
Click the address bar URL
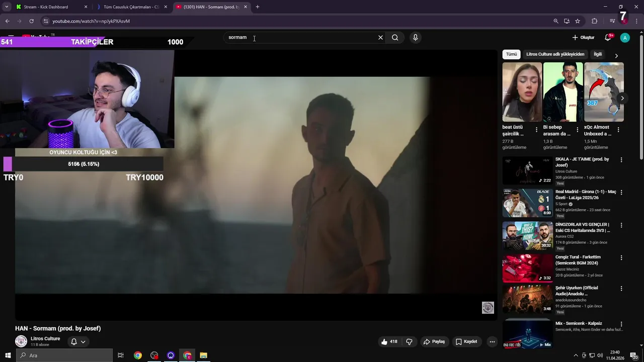91,21
